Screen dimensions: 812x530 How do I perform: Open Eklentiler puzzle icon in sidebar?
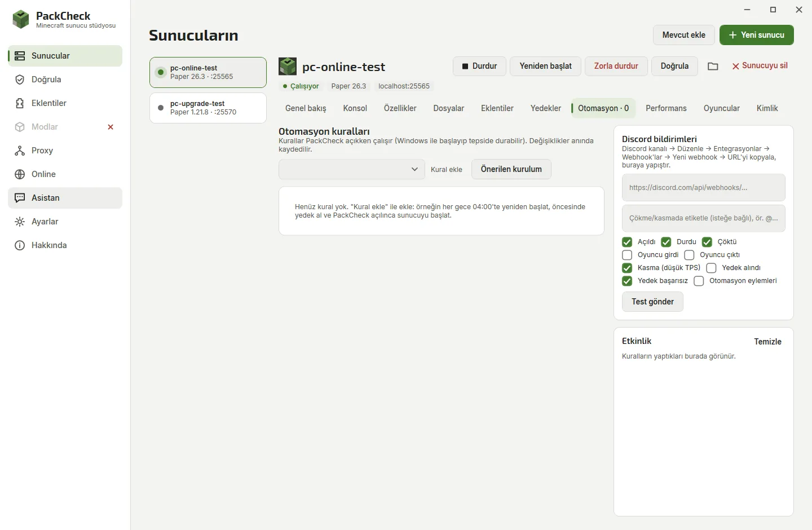pos(20,103)
